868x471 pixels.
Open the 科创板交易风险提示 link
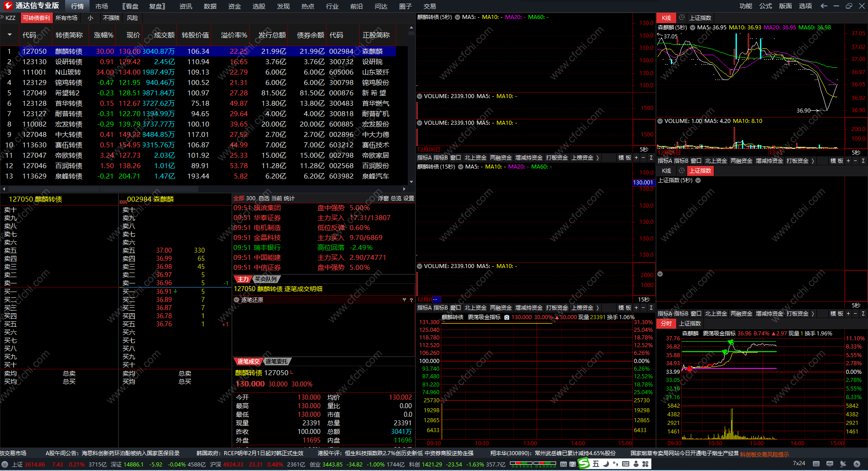[764, 454]
